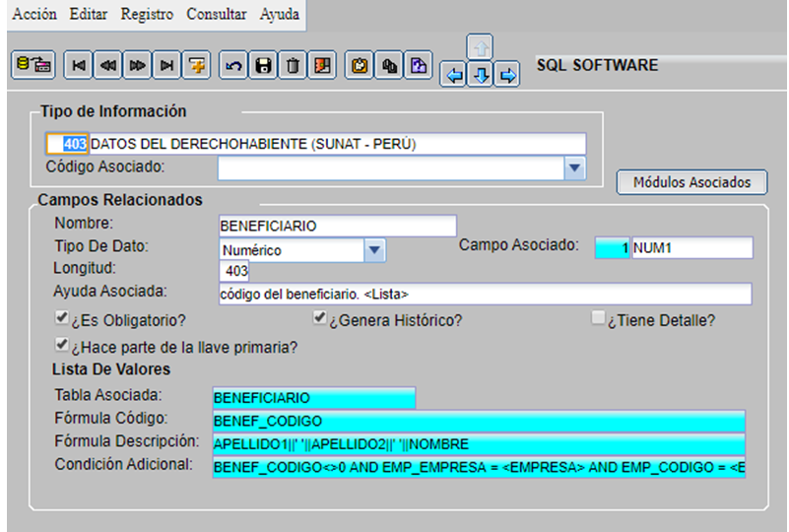Click the Módulos Asociados button
789x532 pixels.
tap(691, 182)
